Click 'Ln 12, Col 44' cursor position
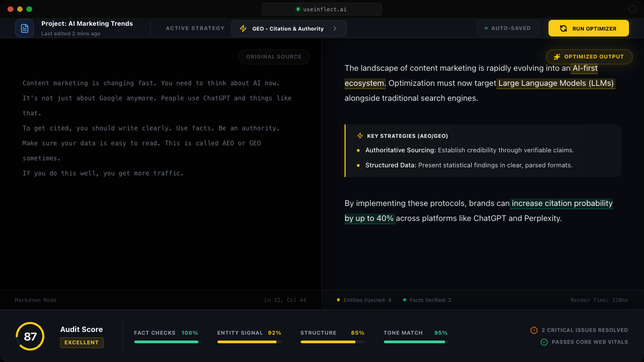Viewport: 644px width, 362px height. pos(285,300)
